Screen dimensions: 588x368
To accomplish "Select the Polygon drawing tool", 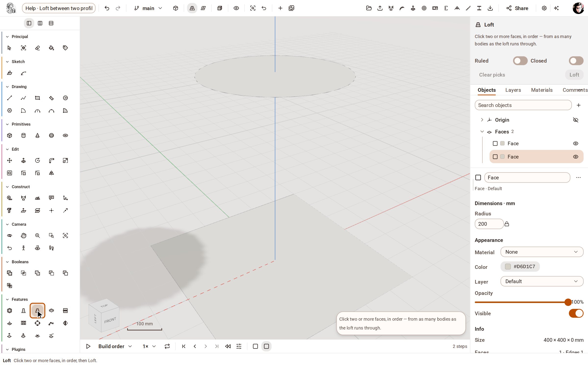I will (9, 110).
